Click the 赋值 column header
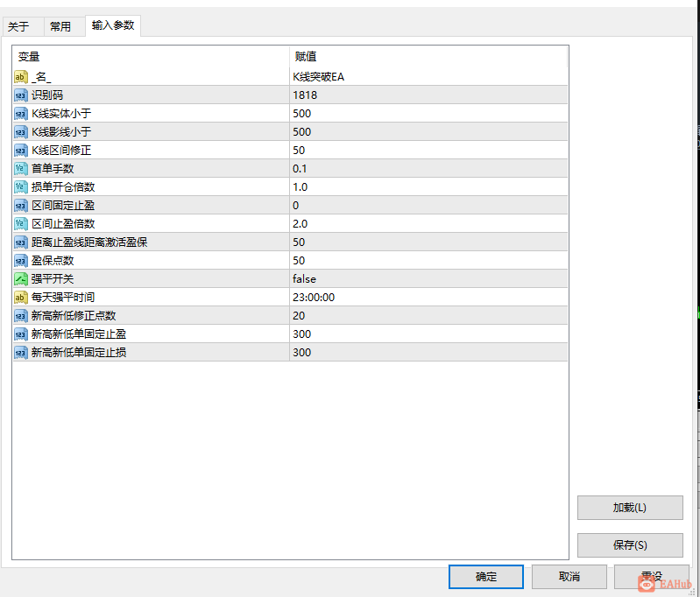Screen dimensions: 700x597 [x=428, y=57]
